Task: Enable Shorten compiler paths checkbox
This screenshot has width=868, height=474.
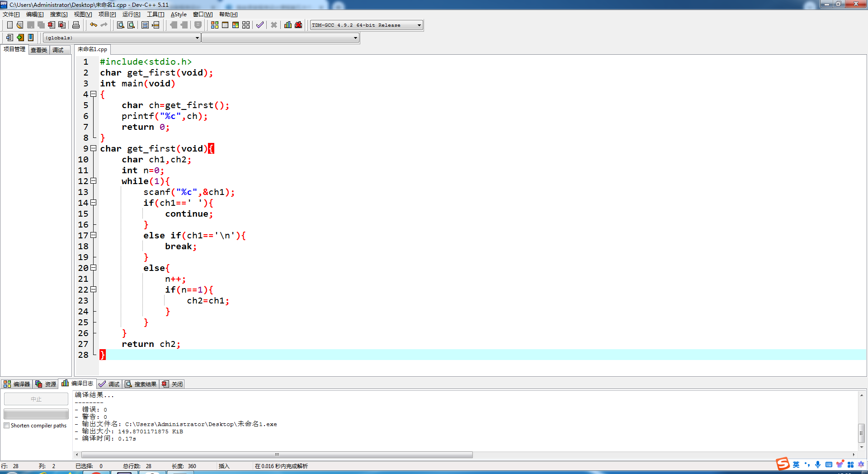Action: tap(7, 426)
